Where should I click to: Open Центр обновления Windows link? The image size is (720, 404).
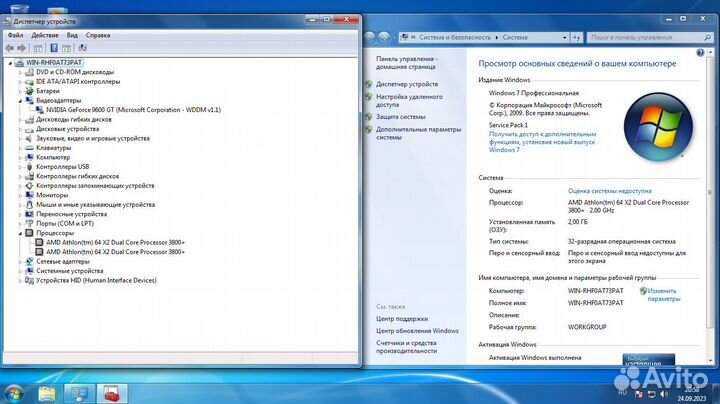pos(417,331)
